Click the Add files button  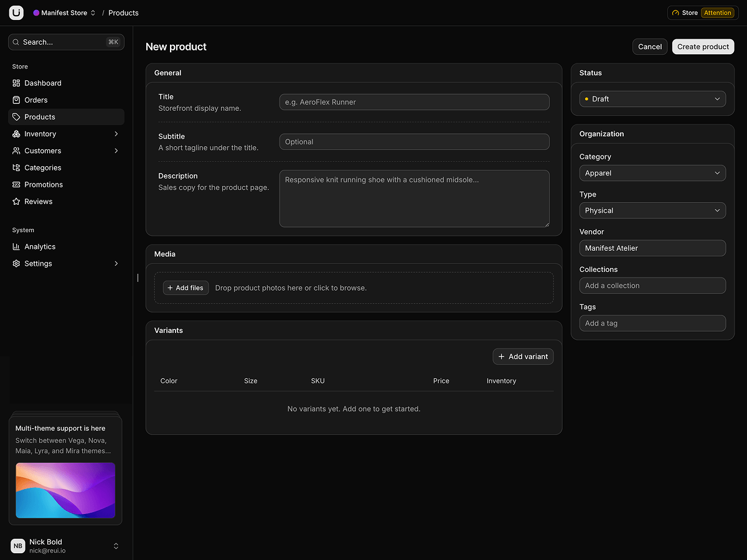tap(186, 288)
